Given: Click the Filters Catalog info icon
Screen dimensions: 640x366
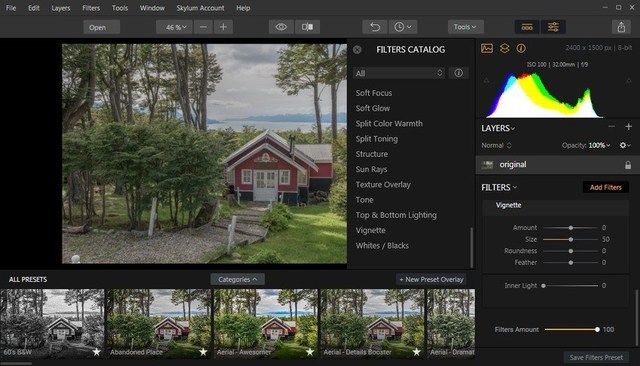Looking at the screenshot, I should [x=458, y=73].
